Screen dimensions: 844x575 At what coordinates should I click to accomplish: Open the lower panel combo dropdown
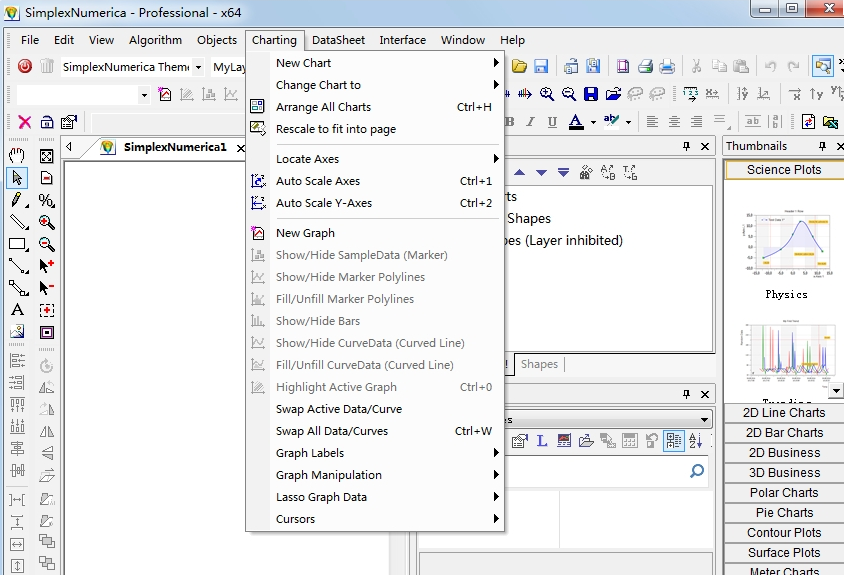(x=704, y=419)
